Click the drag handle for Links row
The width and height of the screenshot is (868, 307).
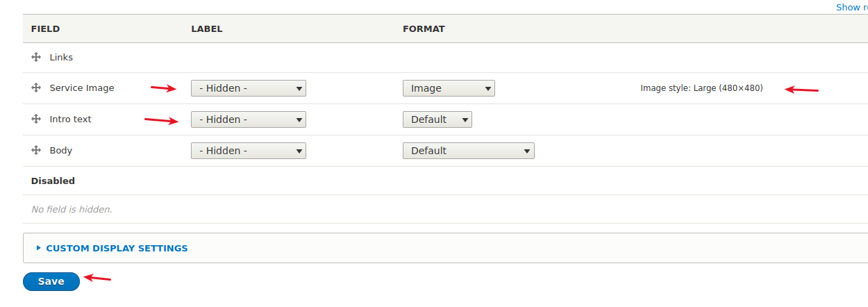(36, 58)
